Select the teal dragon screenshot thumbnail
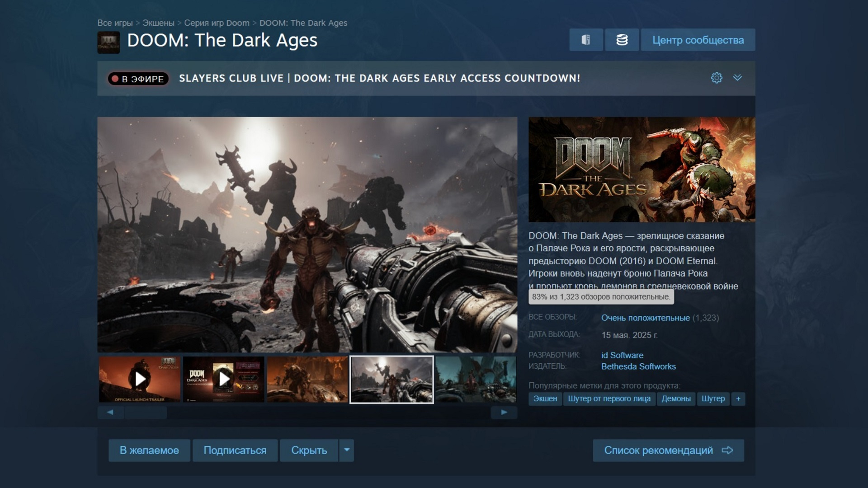 tap(476, 379)
